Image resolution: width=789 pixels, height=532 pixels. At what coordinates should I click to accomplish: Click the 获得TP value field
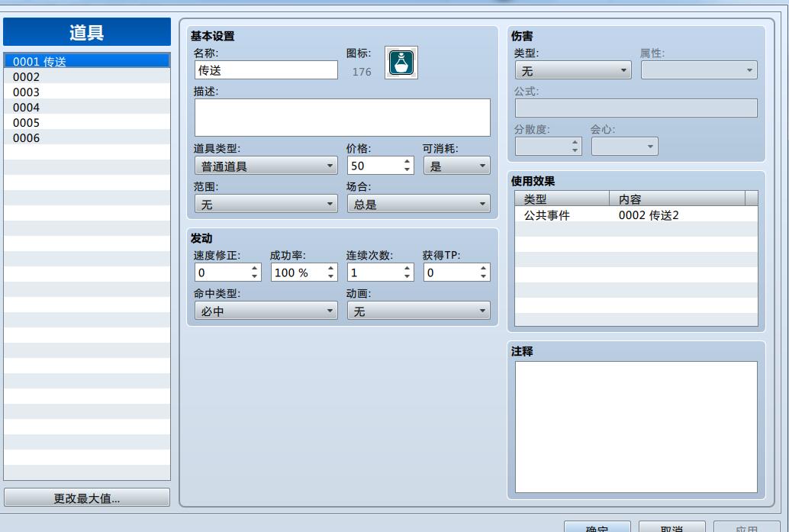click(x=451, y=272)
